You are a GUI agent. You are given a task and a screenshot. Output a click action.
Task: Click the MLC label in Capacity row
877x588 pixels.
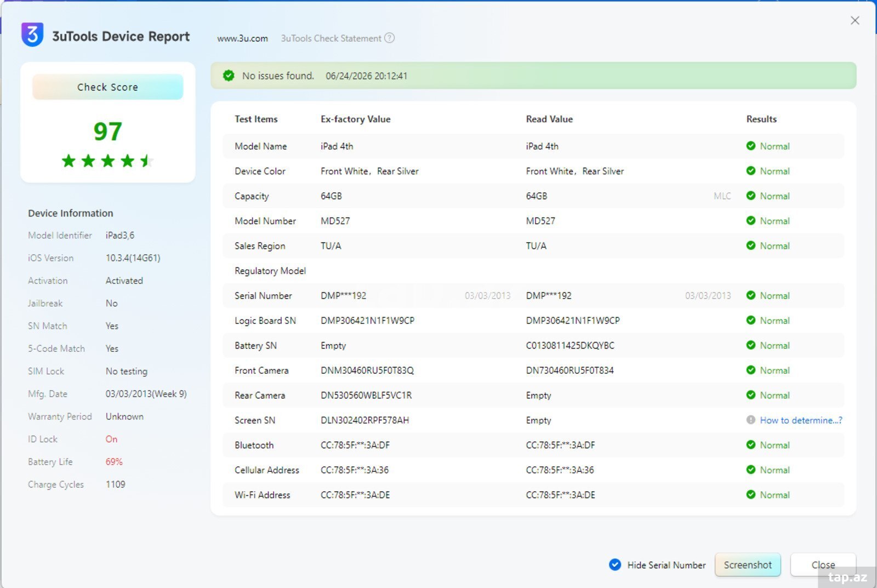[722, 196]
